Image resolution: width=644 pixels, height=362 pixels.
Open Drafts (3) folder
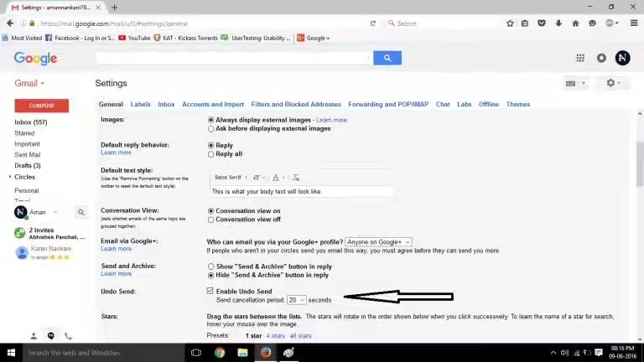[x=28, y=165]
